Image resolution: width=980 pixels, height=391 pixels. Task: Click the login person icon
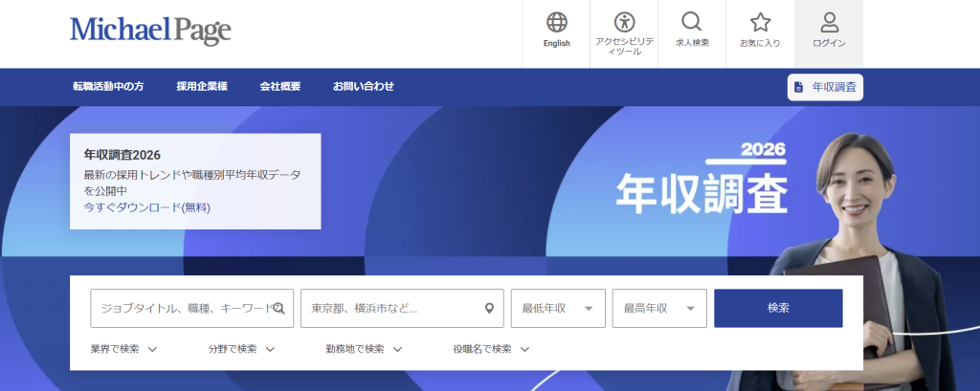pos(829,23)
